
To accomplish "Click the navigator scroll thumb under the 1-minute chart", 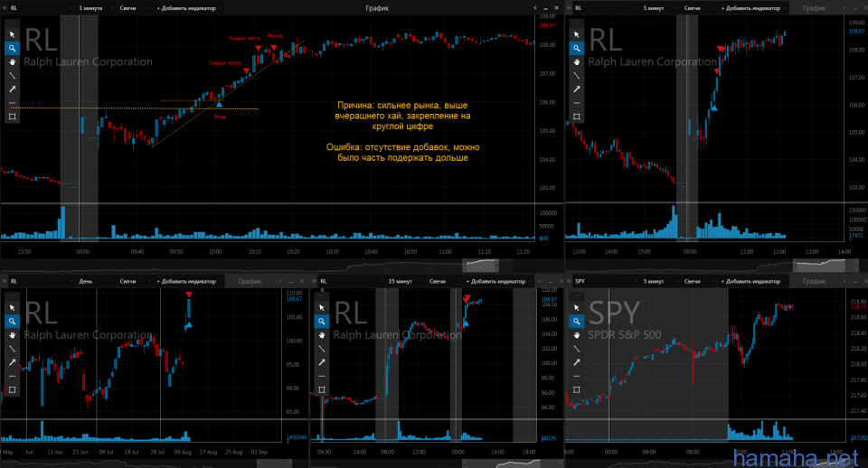I will 480,266.
